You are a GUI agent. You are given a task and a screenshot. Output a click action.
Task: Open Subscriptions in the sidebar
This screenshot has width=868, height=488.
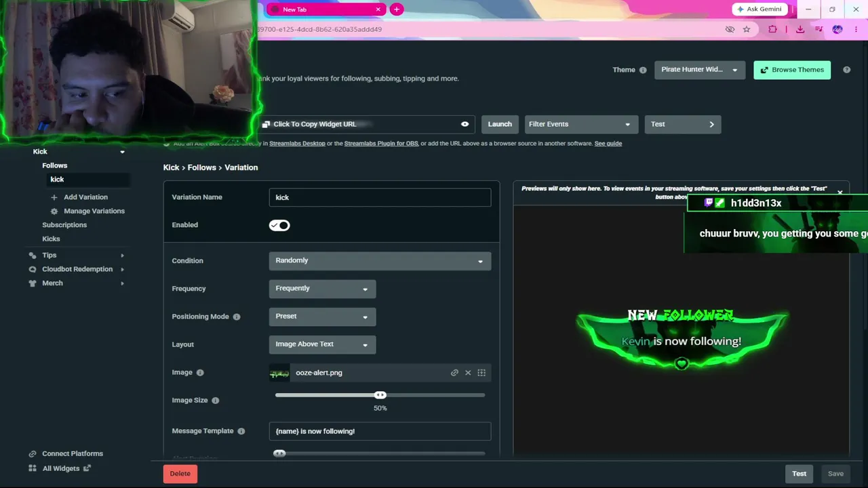[x=64, y=225]
